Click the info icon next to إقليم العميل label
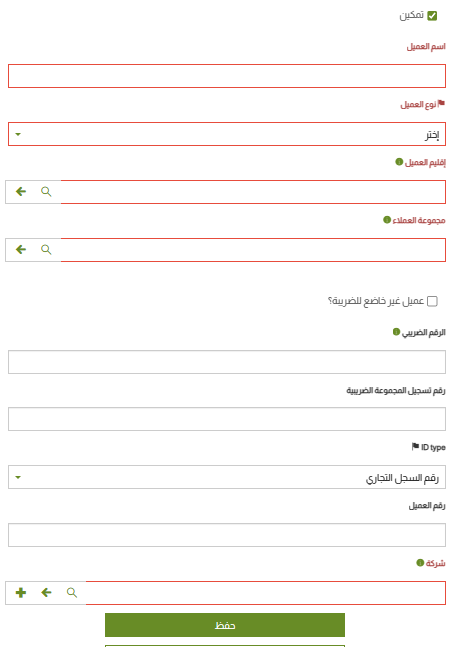 399,162
